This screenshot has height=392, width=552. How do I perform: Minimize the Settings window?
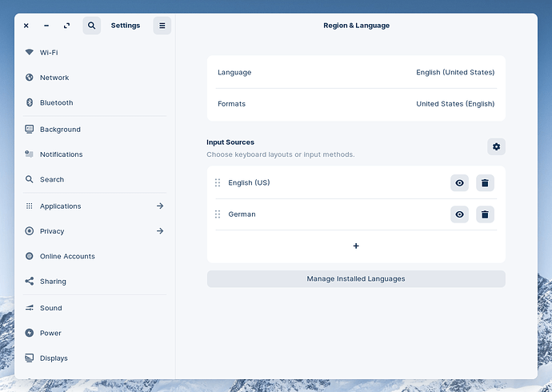46,26
